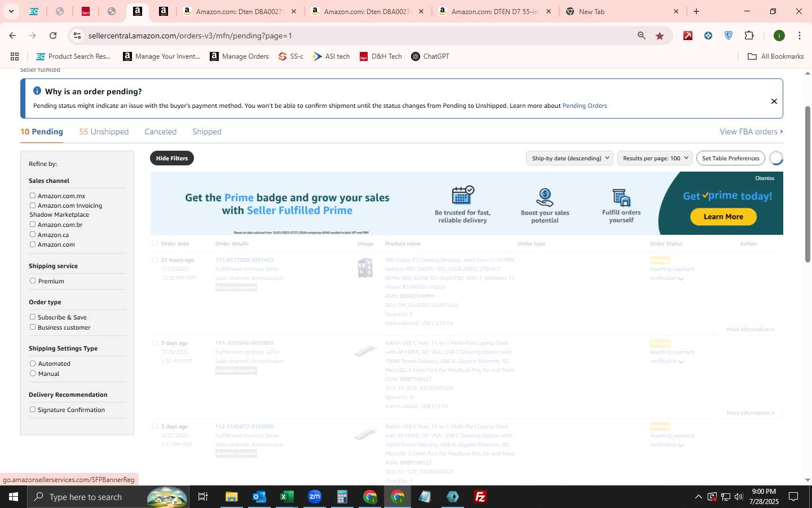Open FileZilla from the taskbar
Image resolution: width=812 pixels, height=508 pixels.
click(x=480, y=497)
